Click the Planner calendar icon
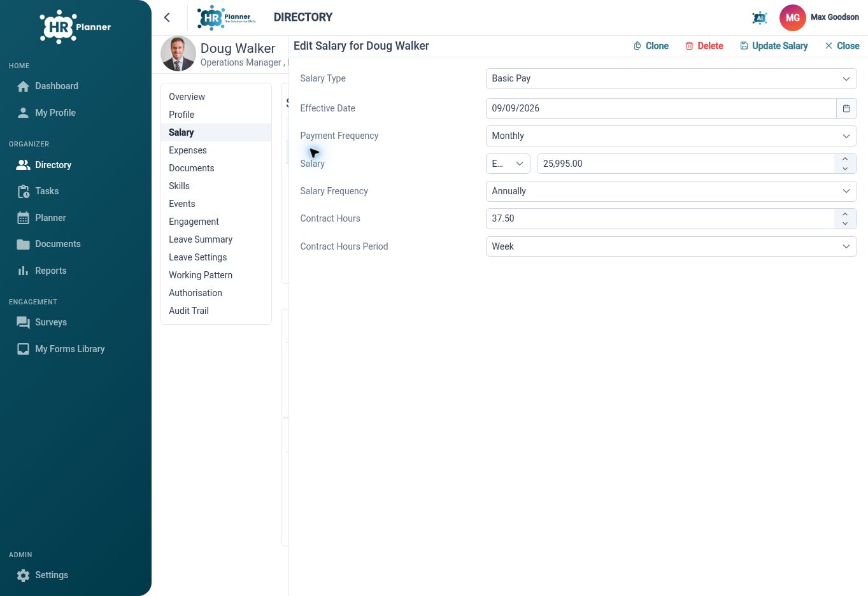 click(x=24, y=218)
